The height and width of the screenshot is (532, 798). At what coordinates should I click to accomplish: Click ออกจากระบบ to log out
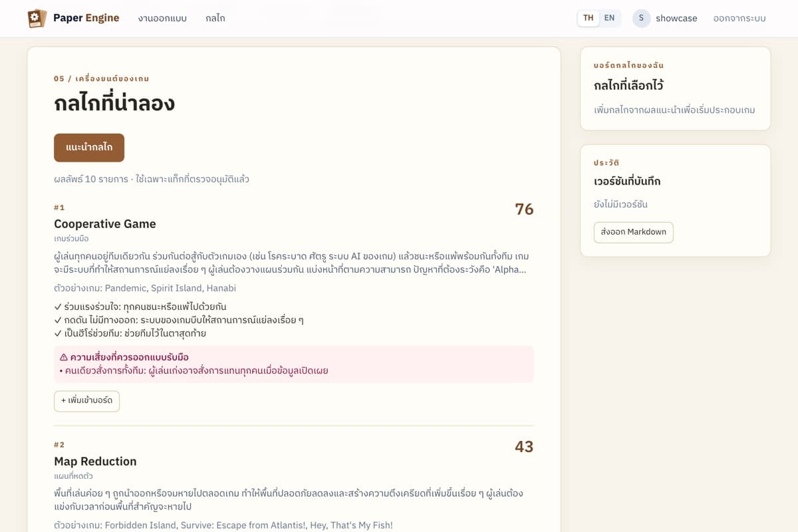[x=739, y=18]
